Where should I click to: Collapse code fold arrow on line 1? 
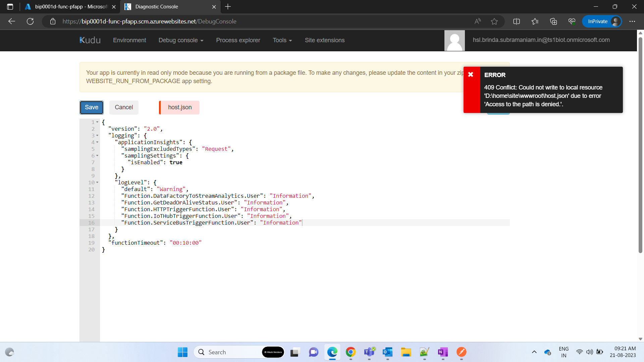(x=97, y=122)
